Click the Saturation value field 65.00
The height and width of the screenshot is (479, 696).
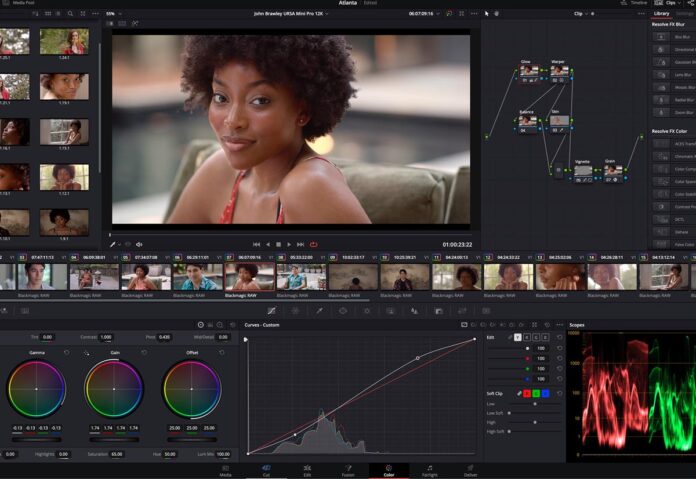117,454
